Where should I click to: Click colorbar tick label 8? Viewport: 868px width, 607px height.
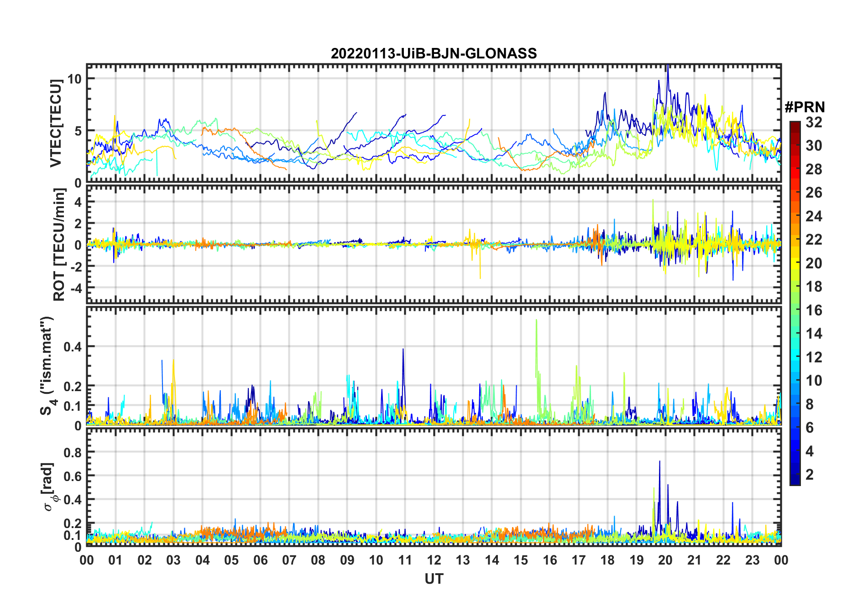click(x=810, y=404)
